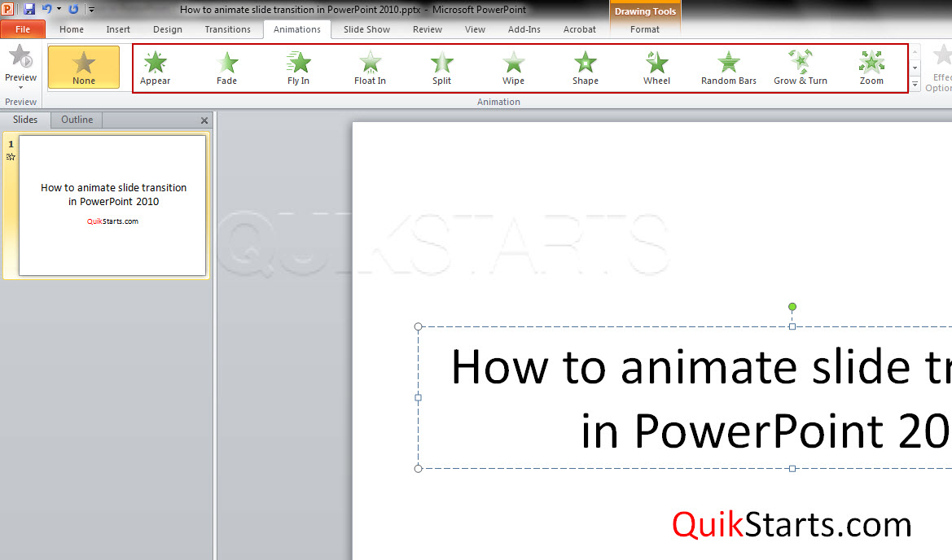Select slide 1 thumbnail
This screenshot has height=560, width=952.
click(x=112, y=205)
